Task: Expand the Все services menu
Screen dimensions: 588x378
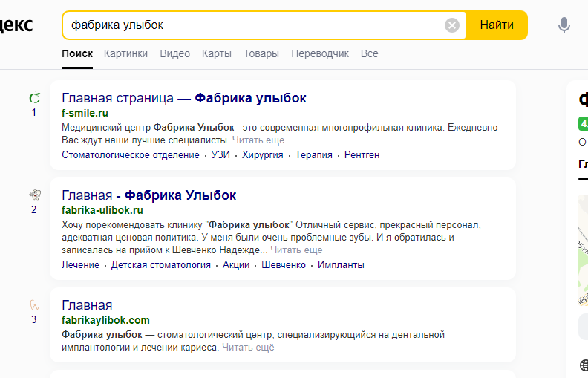Action: 369,53
